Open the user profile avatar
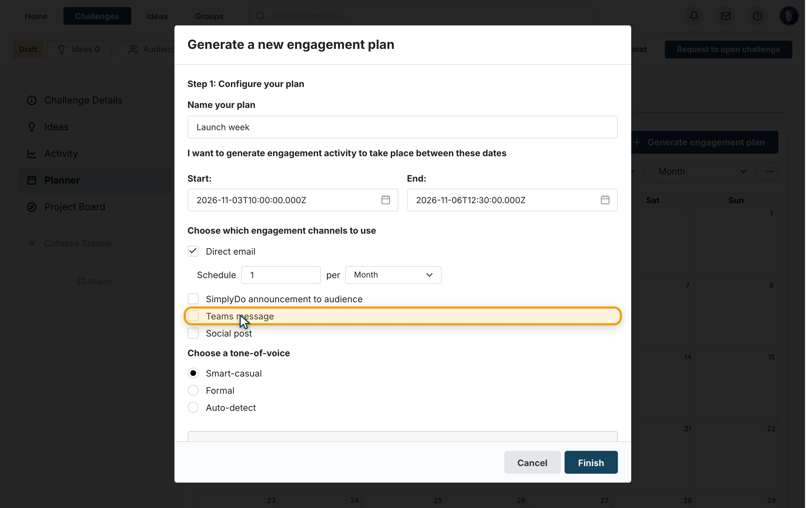The height and width of the screenshot is (508, 812). pyautogui.click(x=789, y=16)
